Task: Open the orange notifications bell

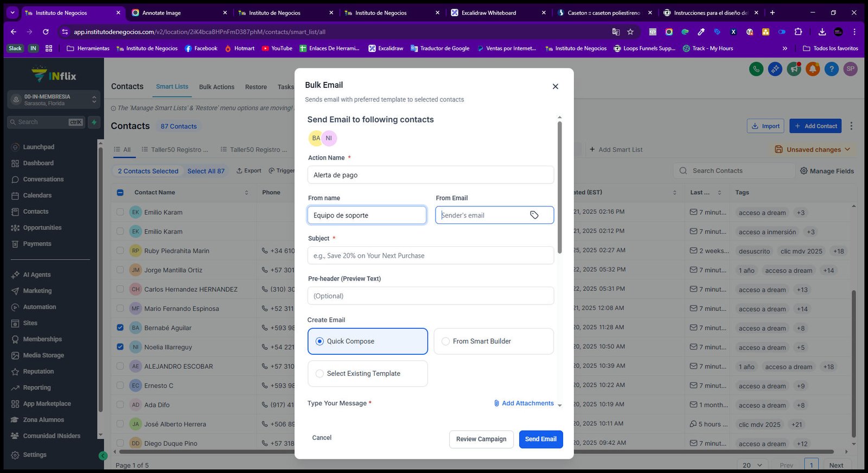Action: [x=813, y=69]
